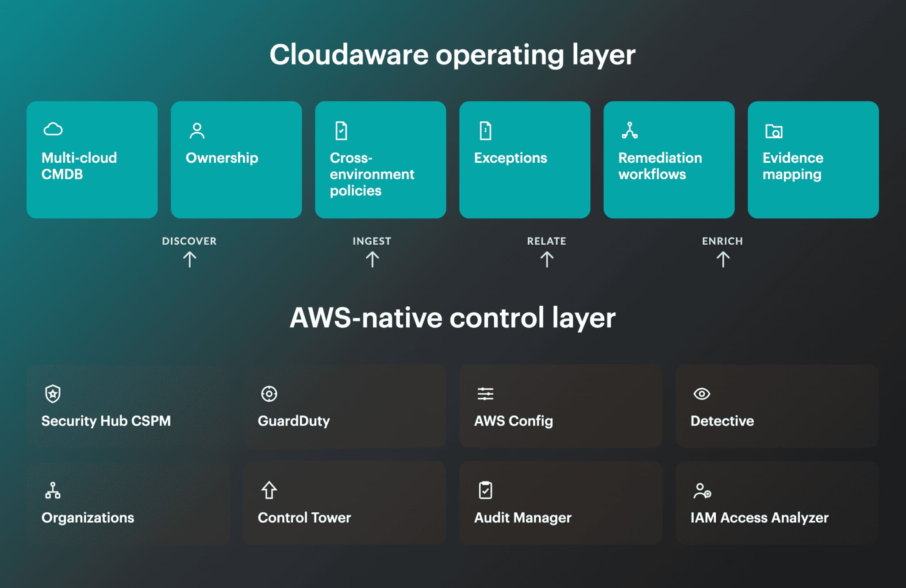The image size is (906, 588).
Task: Select the Cross-environment policies label
Action: [372, 174]
